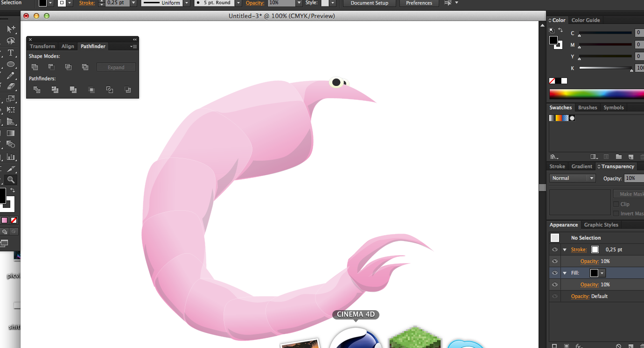Image resolution: width=644 pixels, height=348 pixels.
Task: Select the Blend tool
Action: [11, 145]
